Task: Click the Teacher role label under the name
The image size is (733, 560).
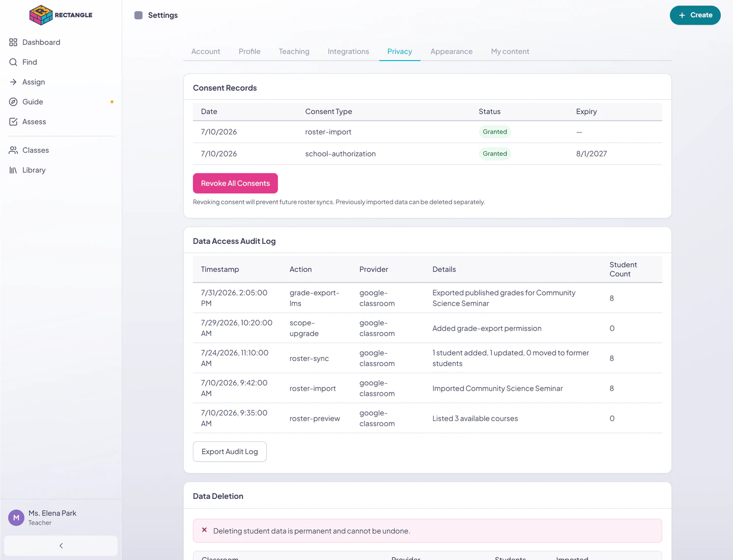Action: coord(40,523)
